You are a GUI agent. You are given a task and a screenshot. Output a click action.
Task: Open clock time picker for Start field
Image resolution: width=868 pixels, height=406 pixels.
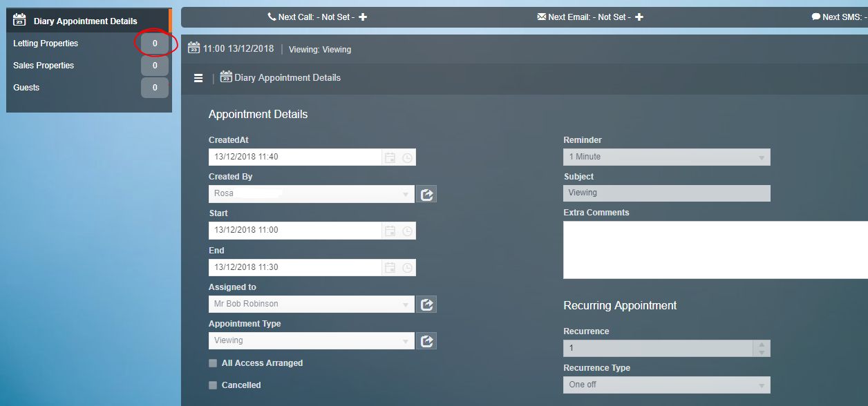coord(408,231)
